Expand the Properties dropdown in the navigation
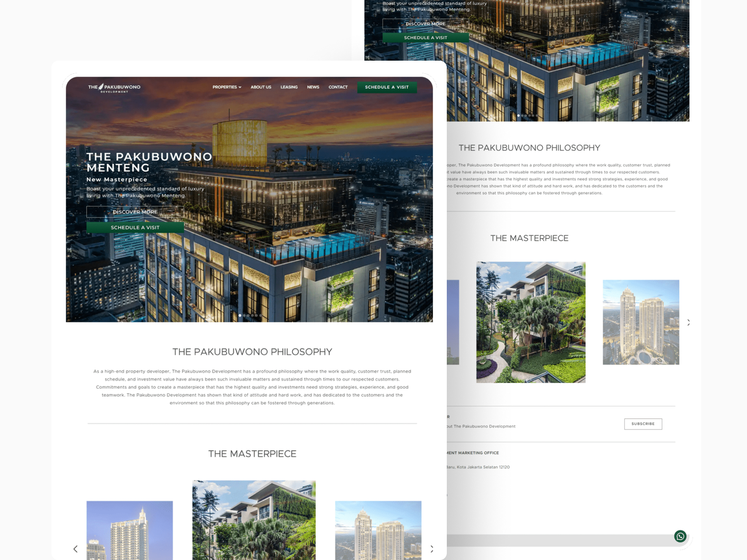 [227, 87]
